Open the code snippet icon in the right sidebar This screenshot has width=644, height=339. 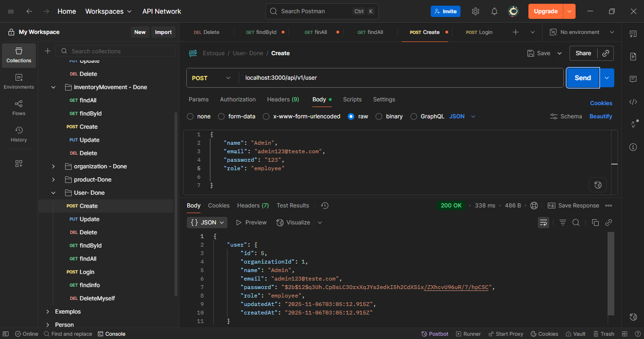pos(633,102)
